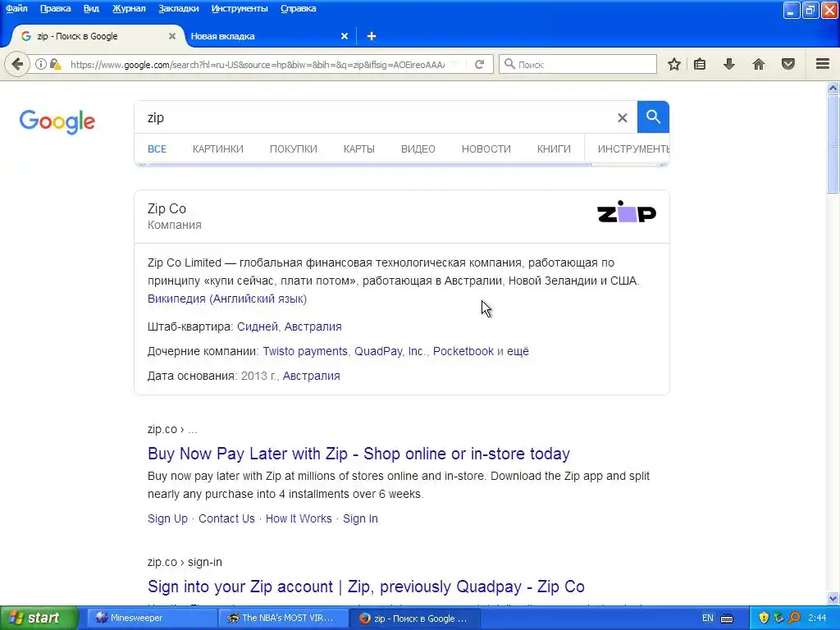Click the magnifier icon in system tray

click(794, 619)
